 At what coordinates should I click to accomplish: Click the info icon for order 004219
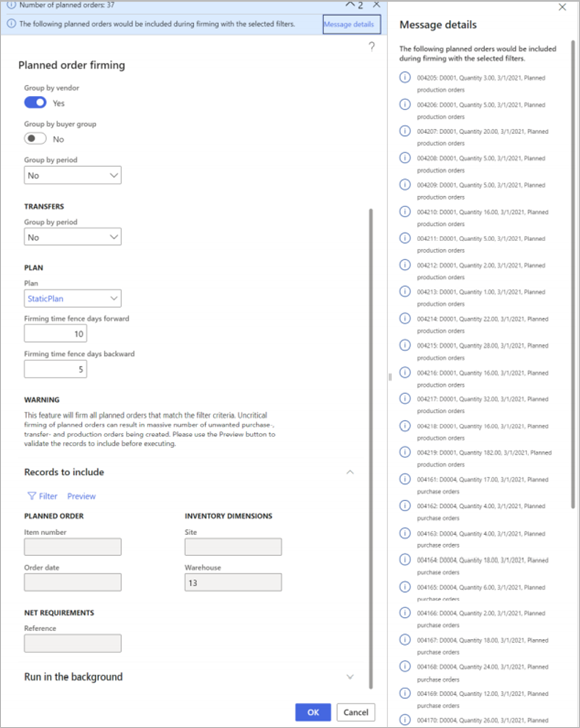[405, 452]
